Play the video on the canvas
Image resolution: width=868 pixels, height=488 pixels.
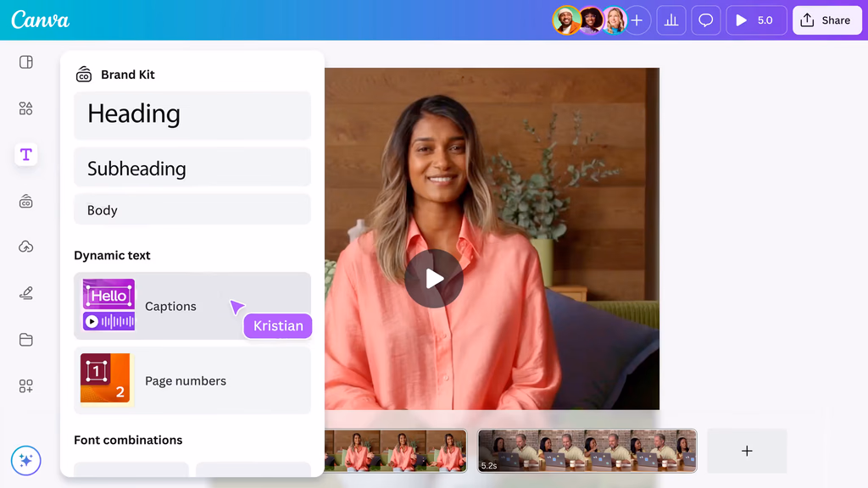(x=433, y=279)
